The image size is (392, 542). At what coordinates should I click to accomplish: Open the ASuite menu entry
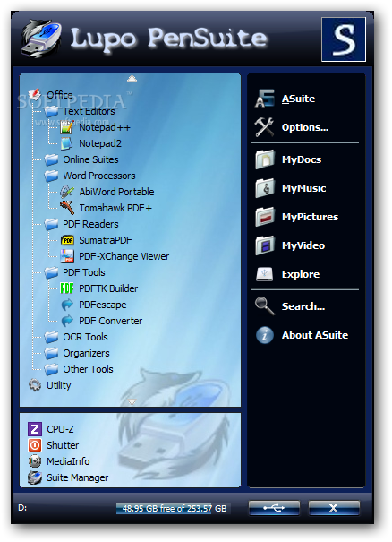[298, 99]
